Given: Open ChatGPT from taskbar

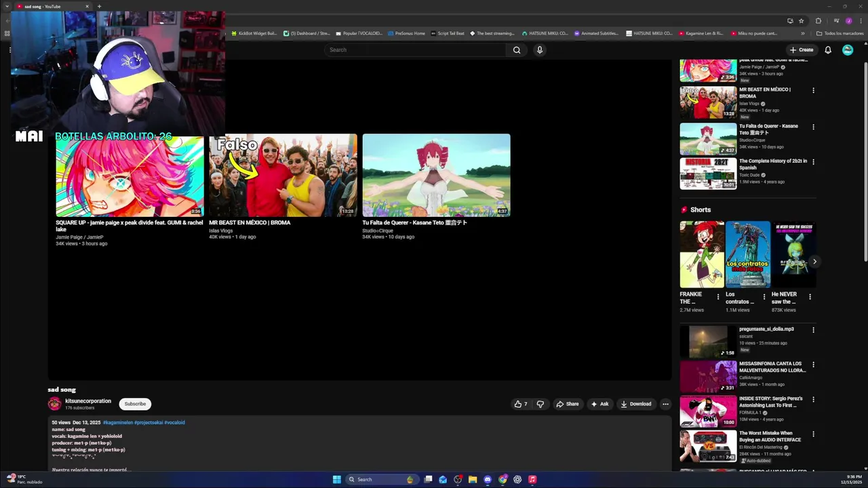Looking at the screenshot, I should click(517, 479).
